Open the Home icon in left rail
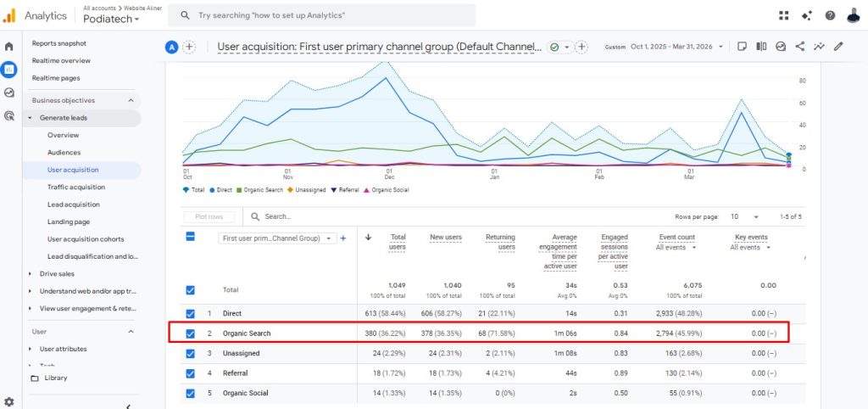868x409 pixels. (9, 47)
